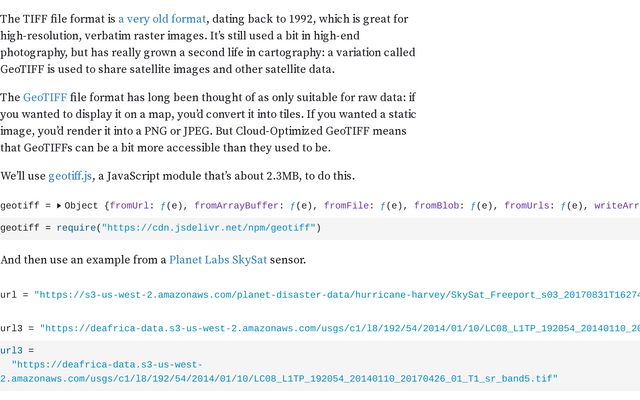Focus the url3 editable code cell
The image size is (640, 400).
(x=320, y=365)
